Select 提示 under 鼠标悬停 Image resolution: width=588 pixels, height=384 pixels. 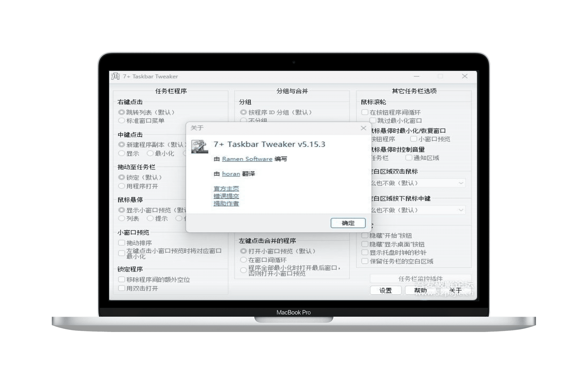point(150,218)
